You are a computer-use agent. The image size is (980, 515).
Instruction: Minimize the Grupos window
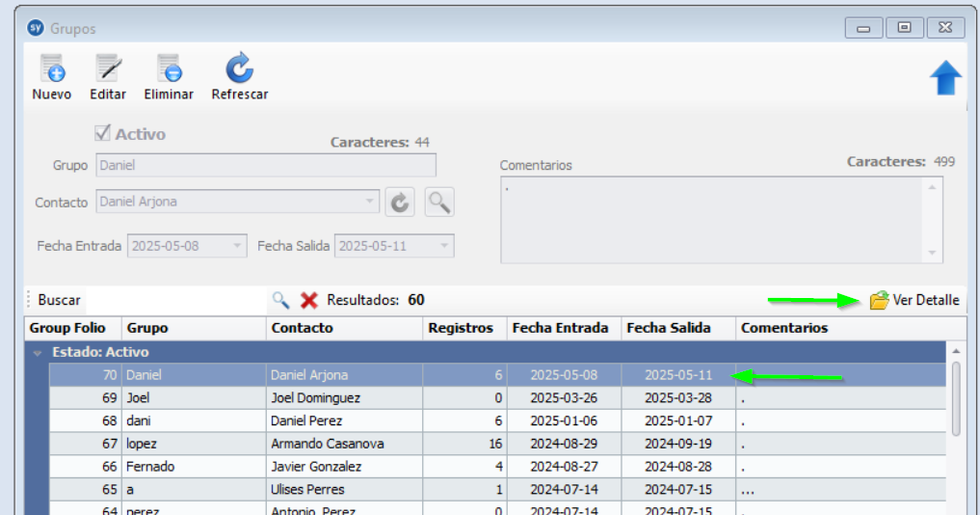pyautogui.click(x=863, y=28)
